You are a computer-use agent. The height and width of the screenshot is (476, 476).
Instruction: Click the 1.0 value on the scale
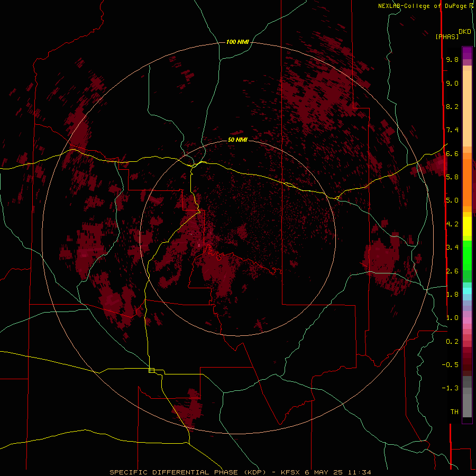[452, 318]
